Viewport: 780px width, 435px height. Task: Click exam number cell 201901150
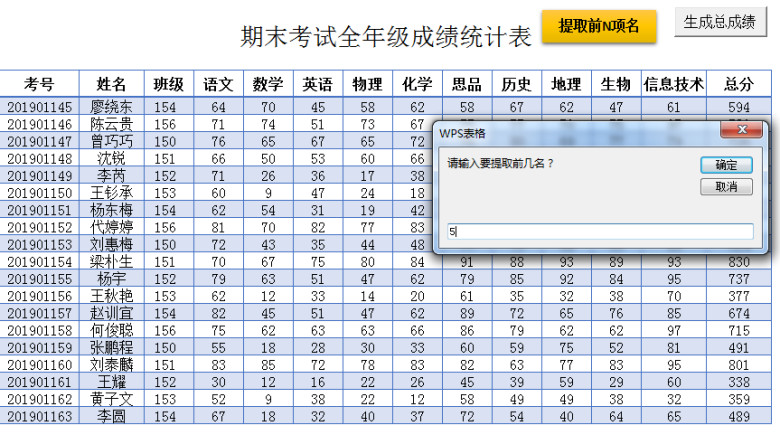[39, 193]
